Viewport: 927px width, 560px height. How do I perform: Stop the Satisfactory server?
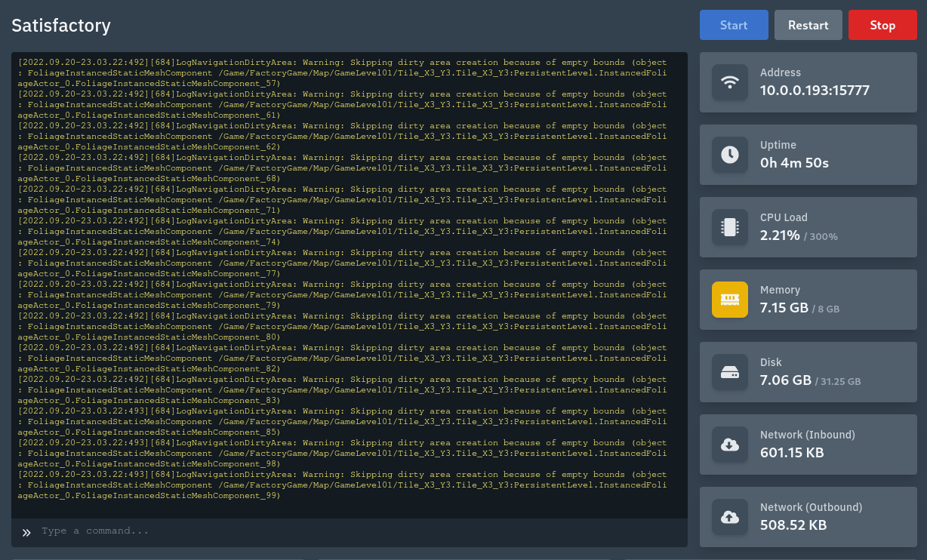pos(882,25)
